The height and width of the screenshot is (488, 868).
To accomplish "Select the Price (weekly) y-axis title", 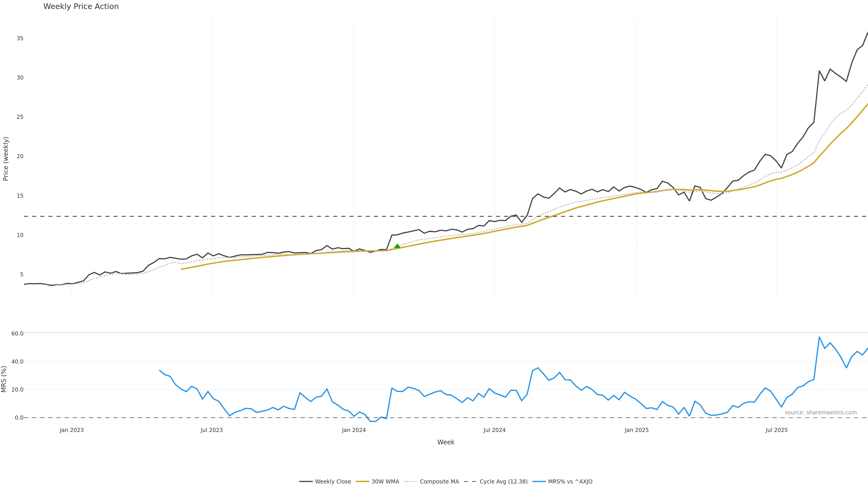I will pyautogui.click(x=5, y=159).
